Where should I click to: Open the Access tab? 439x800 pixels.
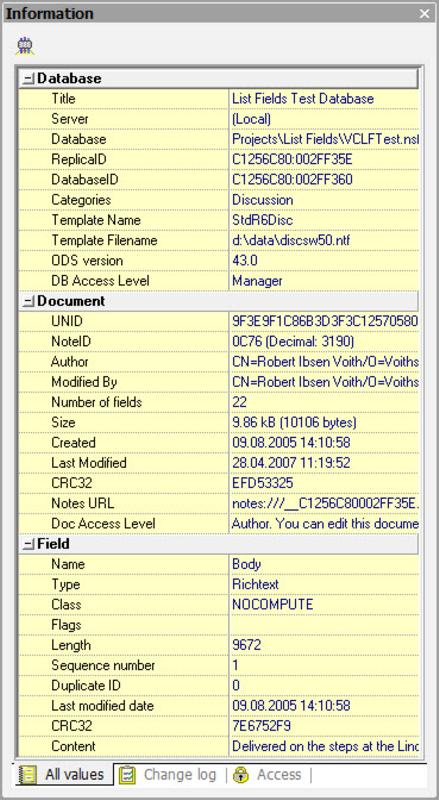pos(268,774)
